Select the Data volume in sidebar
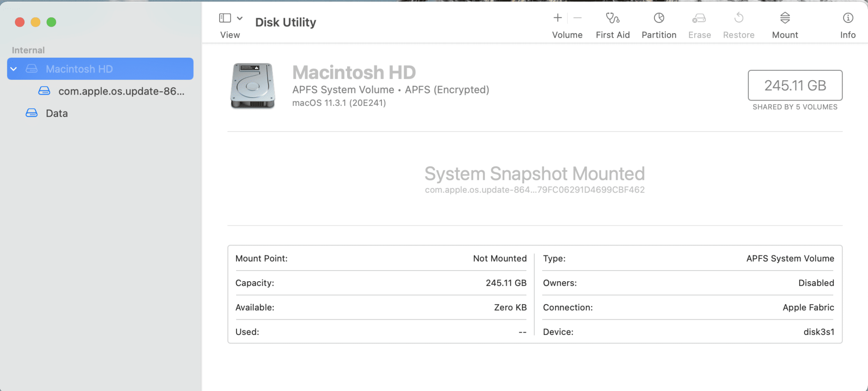The width and height of the screenshot is (868, 391). point(56,113)
